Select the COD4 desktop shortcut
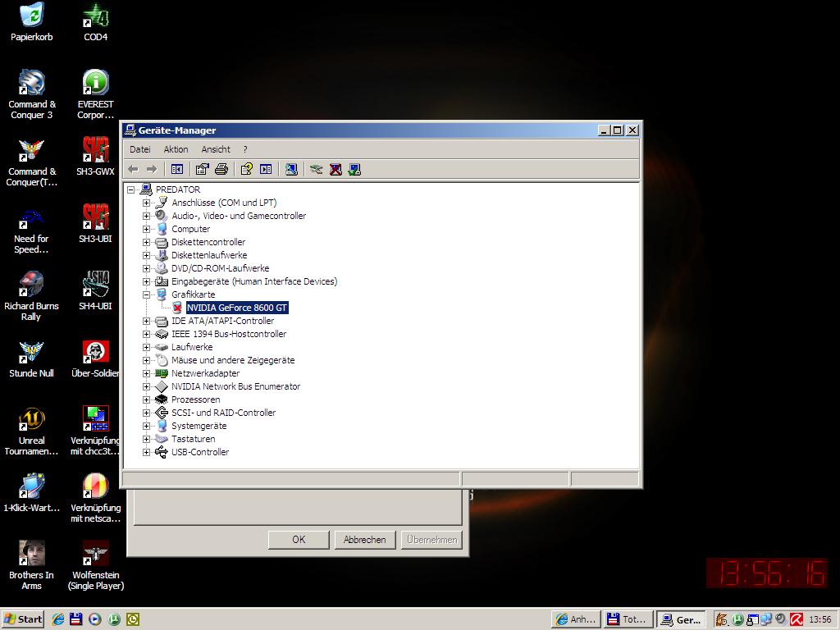The image size is (840, 630). pos(95,22)
